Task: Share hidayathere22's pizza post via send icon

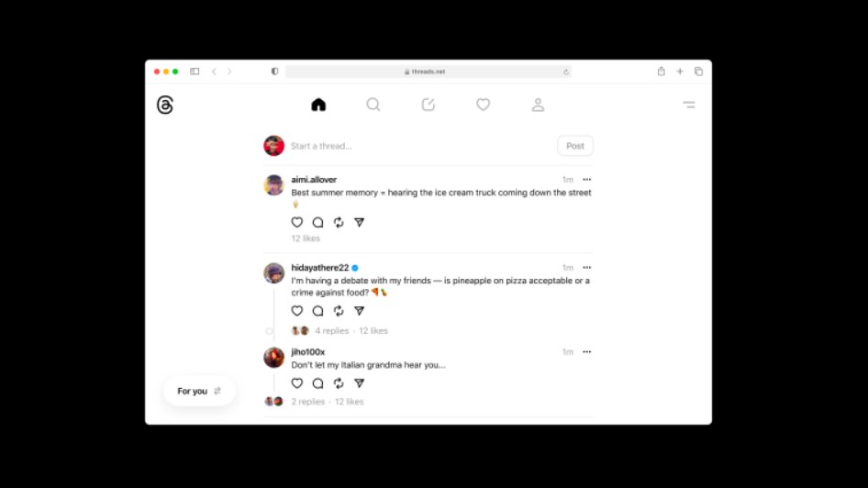Action: click(x=360, y=311)
